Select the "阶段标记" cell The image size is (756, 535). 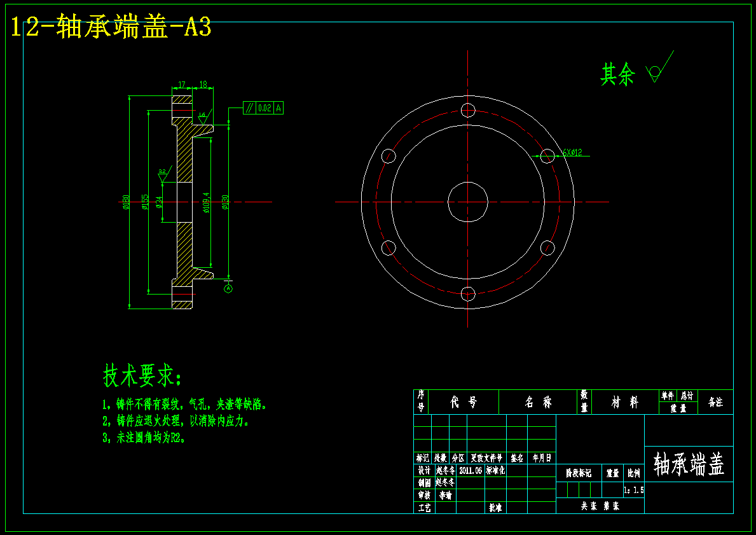click(579, 473)
